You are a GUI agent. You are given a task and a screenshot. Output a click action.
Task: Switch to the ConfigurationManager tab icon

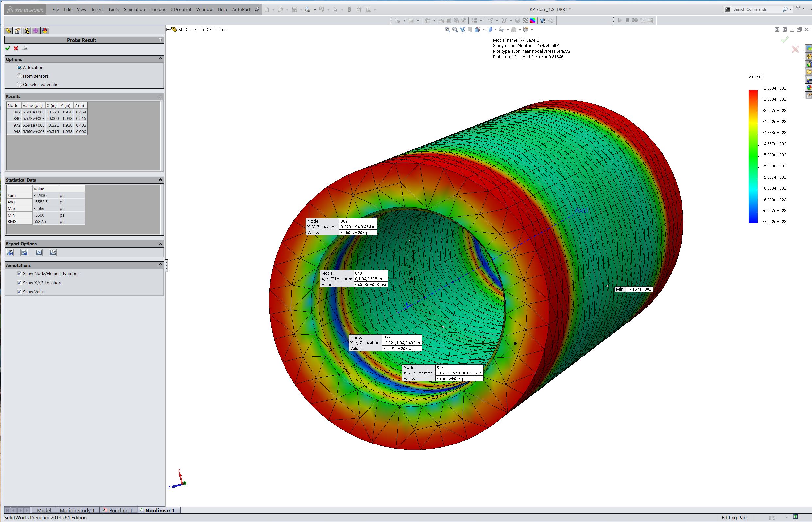(x=26, y=31)
